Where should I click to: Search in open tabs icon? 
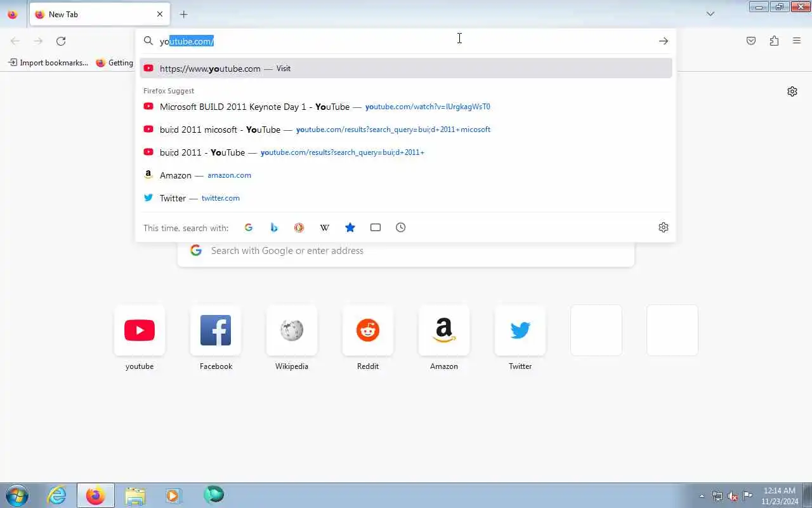(x=376, y=227)
